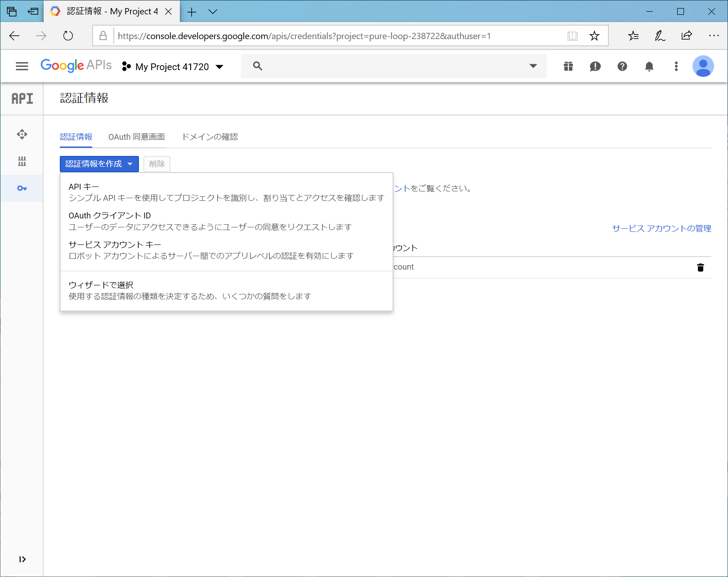Screen dimensions: 728x577
Task: Toggle the 認証情報を作成 dropdown button
Action: [99, 164]
